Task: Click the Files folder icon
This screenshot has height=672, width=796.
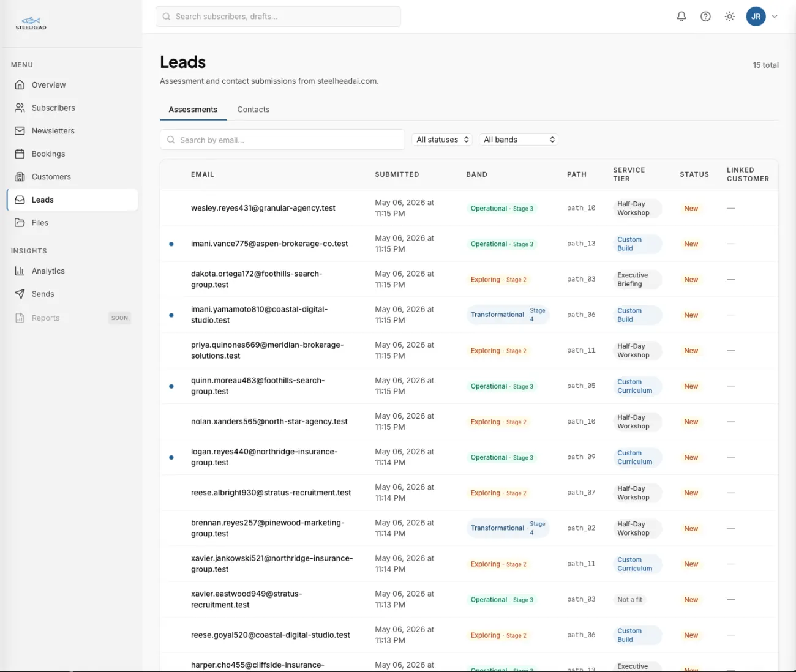Action: point(20,223)
